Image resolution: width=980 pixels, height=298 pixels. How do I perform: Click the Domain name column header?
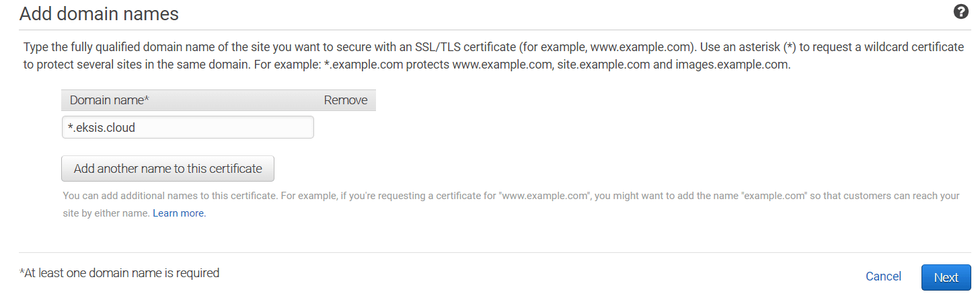109,100
